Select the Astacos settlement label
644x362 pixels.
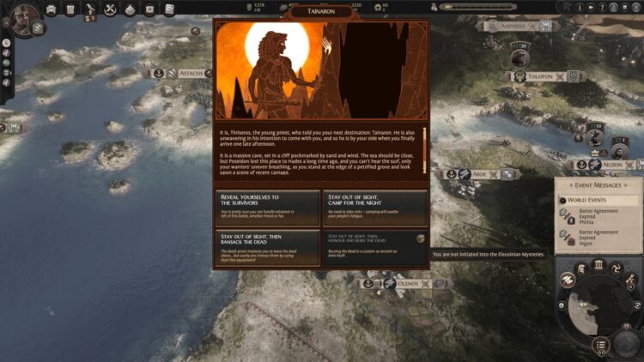(191, 74)
